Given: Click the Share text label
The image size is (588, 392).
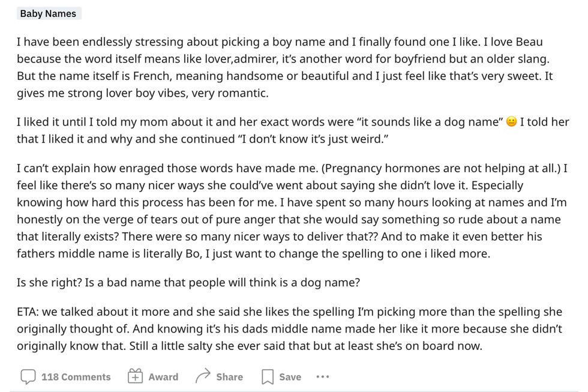Looking at the screenshot, I should [229, 377].
